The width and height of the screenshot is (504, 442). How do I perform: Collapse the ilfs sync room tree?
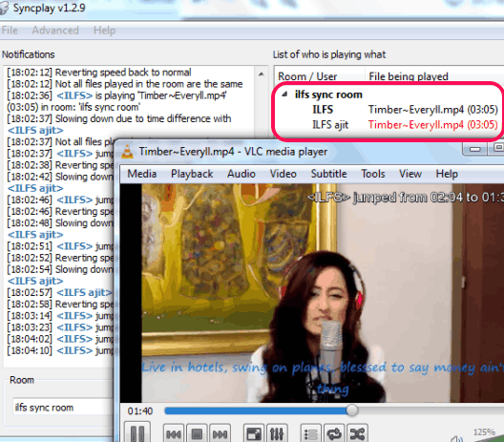(284, 95)
